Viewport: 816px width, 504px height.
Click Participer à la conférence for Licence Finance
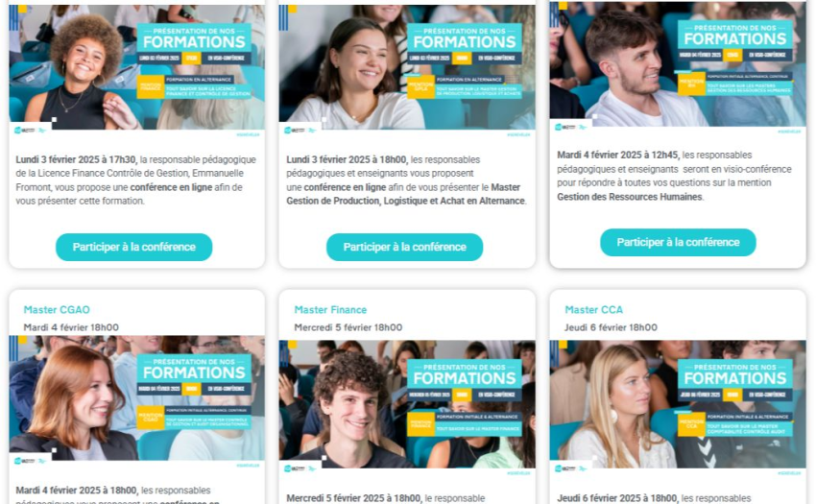[x=133, y=247]
